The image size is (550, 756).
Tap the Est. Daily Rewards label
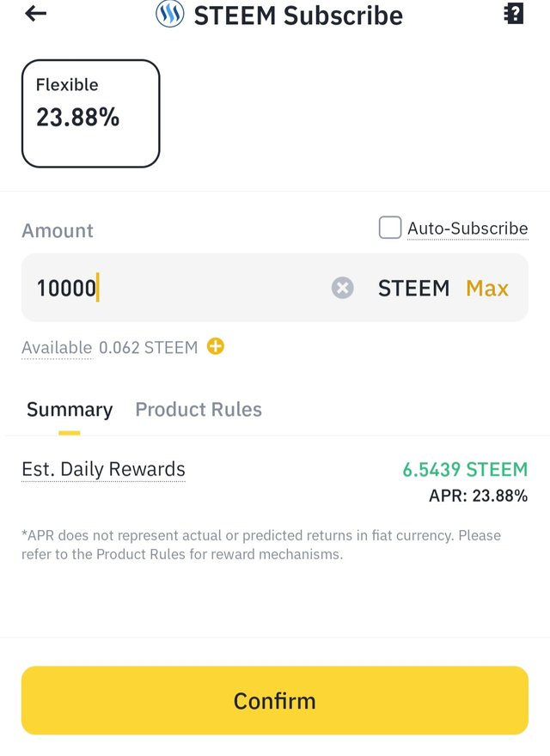point(104,469)
